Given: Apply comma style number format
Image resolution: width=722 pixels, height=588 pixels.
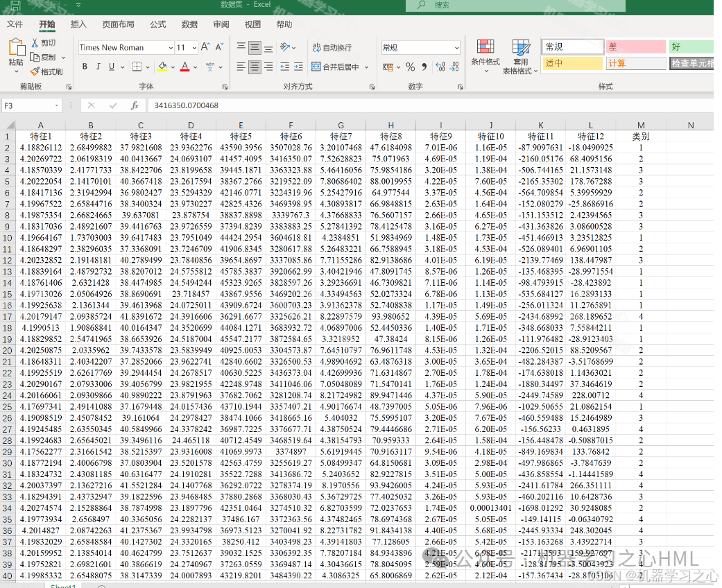Looking at the screenshot, I should pos(424,67).
